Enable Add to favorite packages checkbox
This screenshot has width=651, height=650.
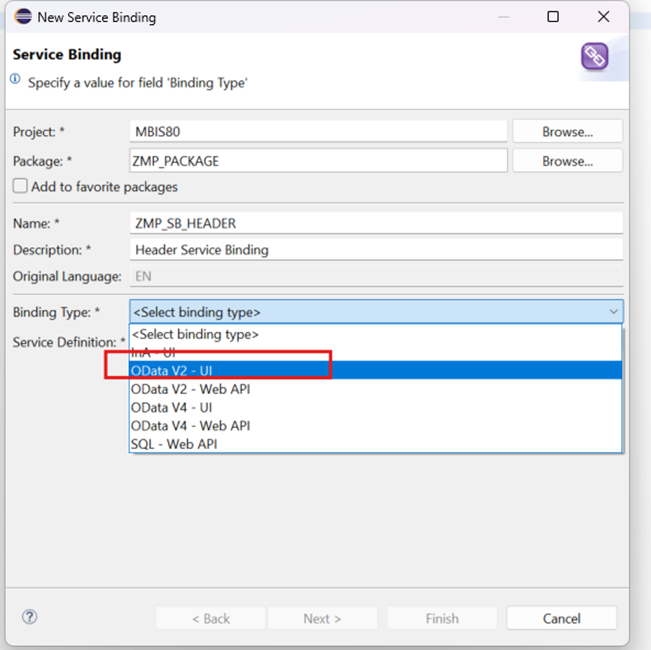pos(20,187)
